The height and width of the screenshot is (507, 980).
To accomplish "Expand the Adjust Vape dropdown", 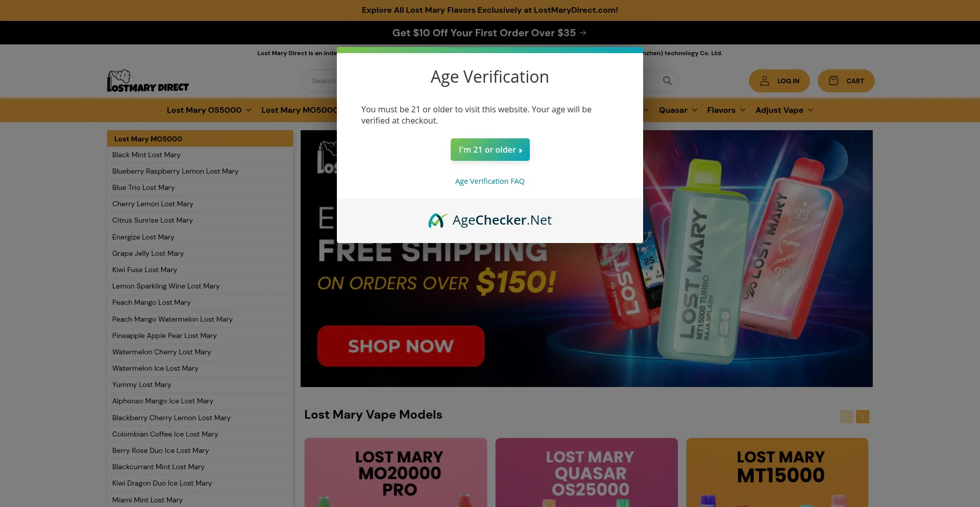I will coord(784,110).
